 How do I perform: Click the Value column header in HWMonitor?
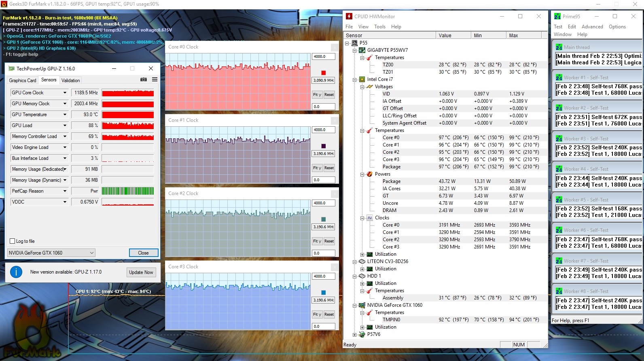tap(453, 36)
